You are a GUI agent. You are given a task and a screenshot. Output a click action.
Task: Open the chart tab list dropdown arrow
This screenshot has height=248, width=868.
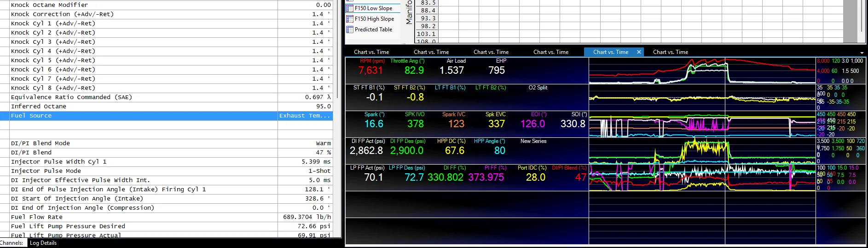coord(862,53)
